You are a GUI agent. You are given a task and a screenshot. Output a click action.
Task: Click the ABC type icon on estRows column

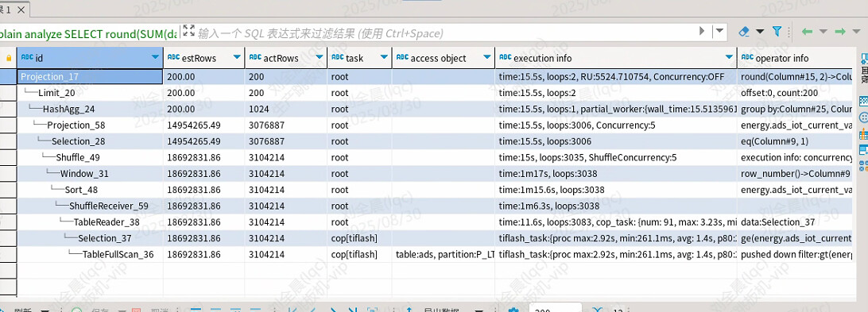click(174, 57)
